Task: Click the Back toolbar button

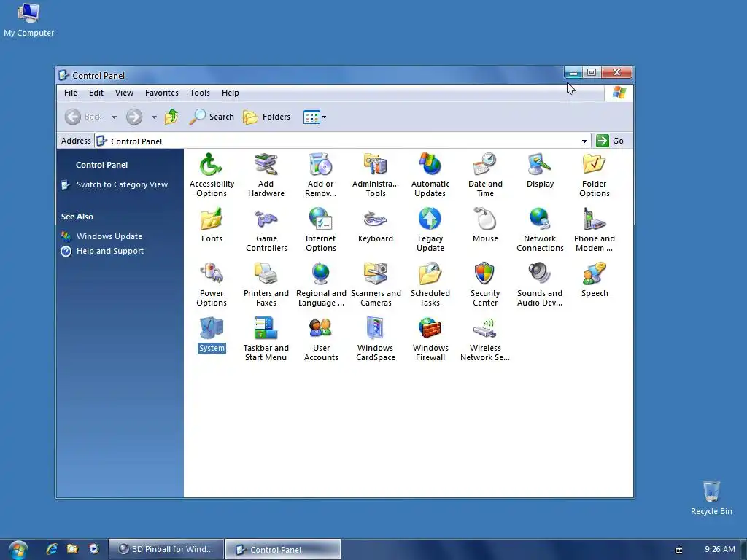Action: click(84, 117)
